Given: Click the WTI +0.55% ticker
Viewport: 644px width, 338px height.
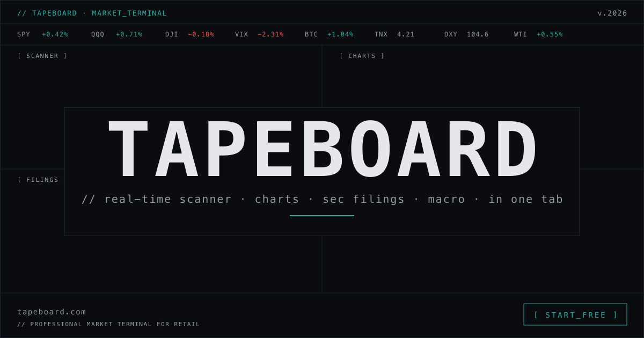Looking at the screenshot, I should click(x=538, y=34).
